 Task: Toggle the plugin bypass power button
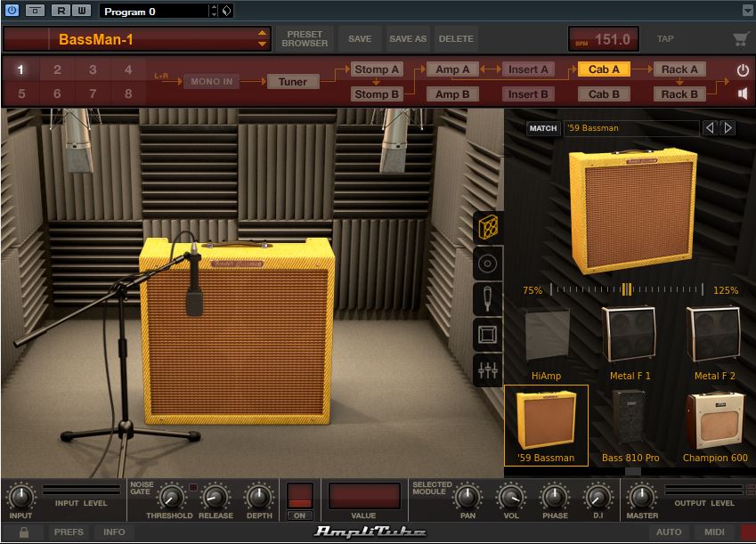pyautogui.click(x=12, y=11)
